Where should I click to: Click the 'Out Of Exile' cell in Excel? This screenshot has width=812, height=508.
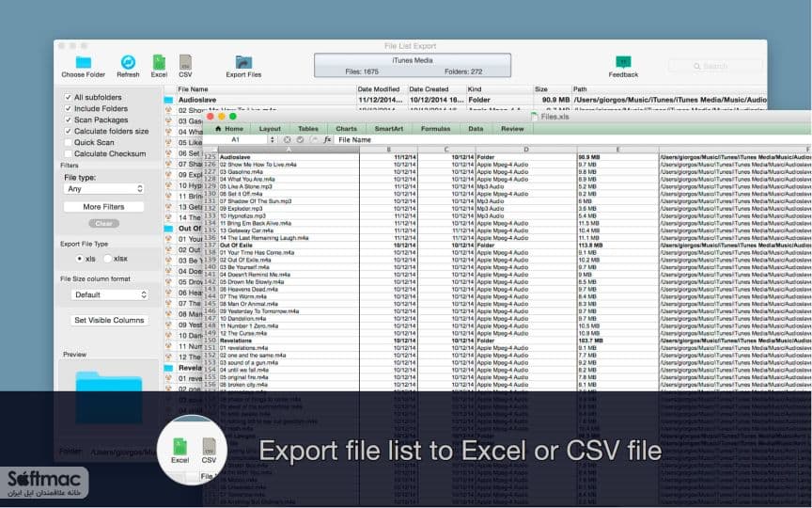(289, 246)
